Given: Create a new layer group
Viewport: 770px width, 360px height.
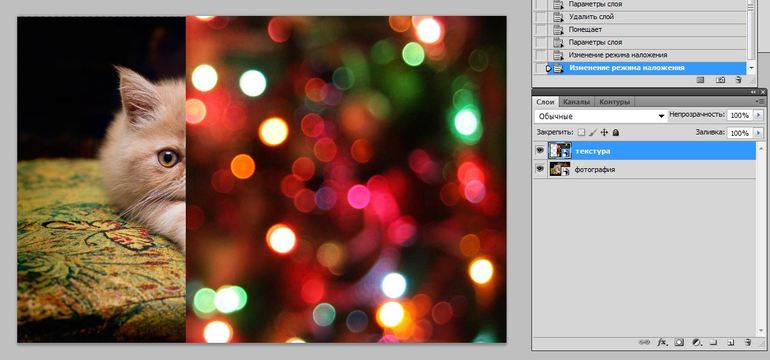Looking at the screenshot, I should (714, 342).
